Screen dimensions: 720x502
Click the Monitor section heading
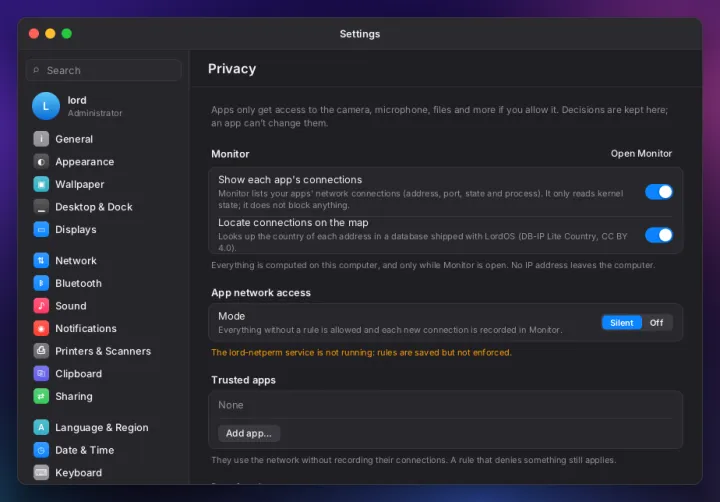230,154
